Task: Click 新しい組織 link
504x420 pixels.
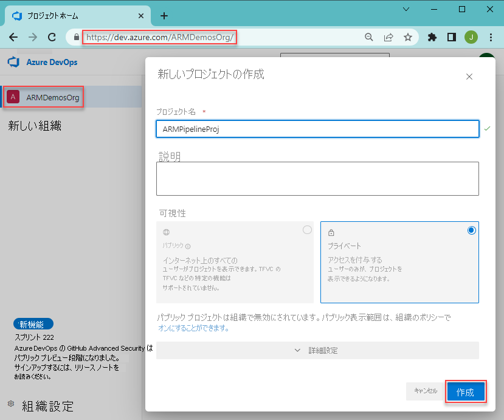Action: (x=35, y=126)
